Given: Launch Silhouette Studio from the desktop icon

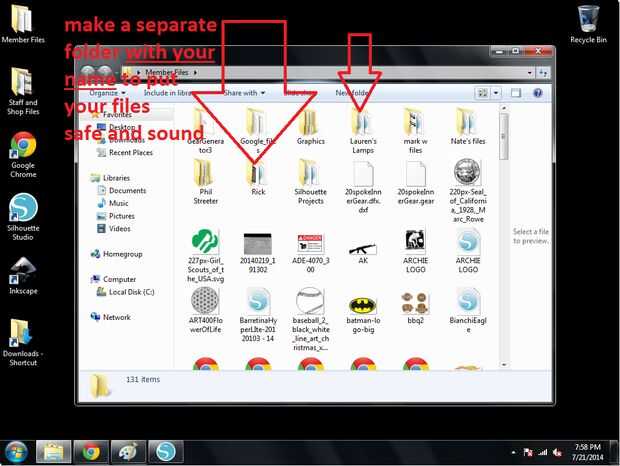Looking at the screenshot, I should pyautogui.click(x=23, y=217).
